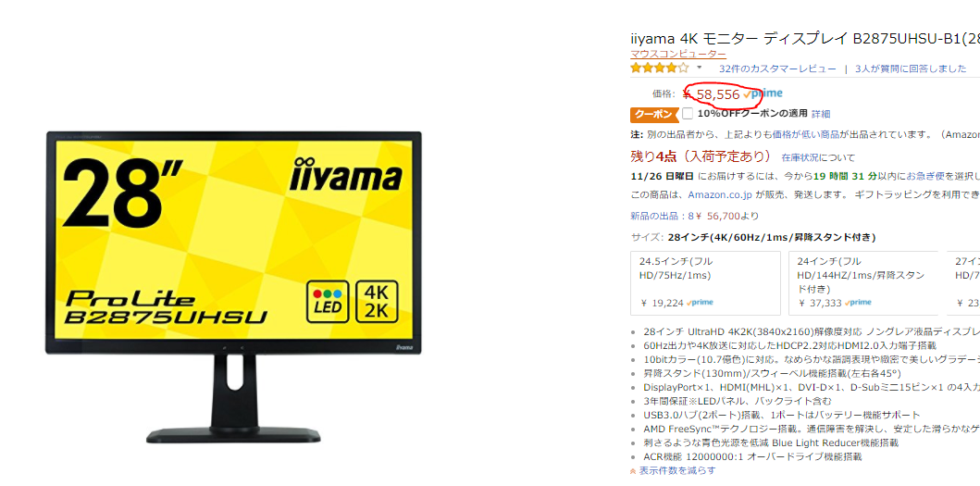
Task: Open 3人が質問に回答しました link
Action: 911,69
